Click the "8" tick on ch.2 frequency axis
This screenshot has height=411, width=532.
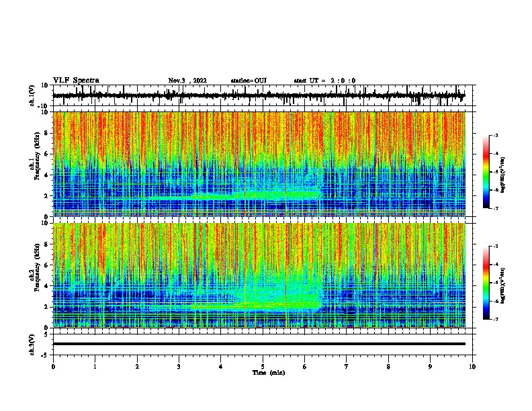coord(46,244)
